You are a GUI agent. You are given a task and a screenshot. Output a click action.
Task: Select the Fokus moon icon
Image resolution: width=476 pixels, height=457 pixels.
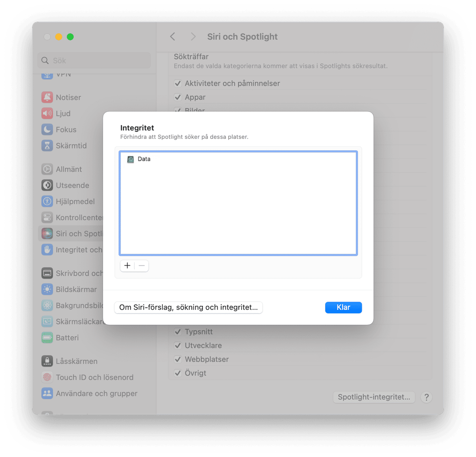coord(47,130)
